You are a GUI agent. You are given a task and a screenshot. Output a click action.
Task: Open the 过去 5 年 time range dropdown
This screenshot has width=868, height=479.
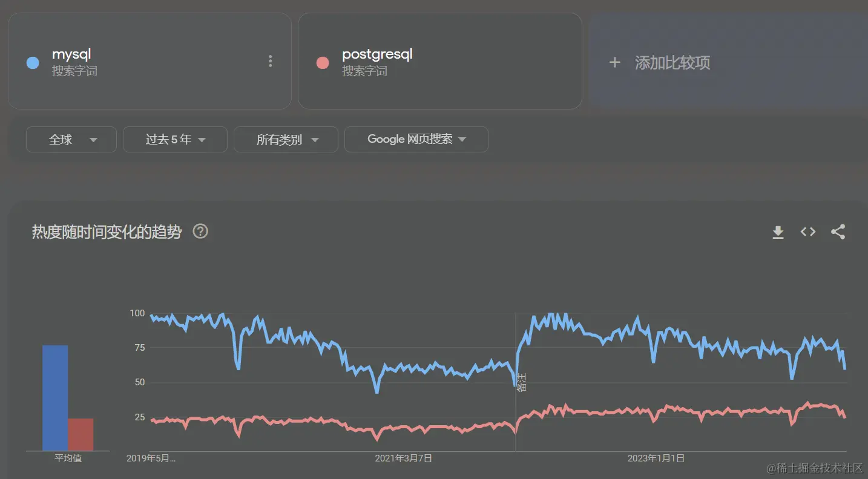coord(175,140)
